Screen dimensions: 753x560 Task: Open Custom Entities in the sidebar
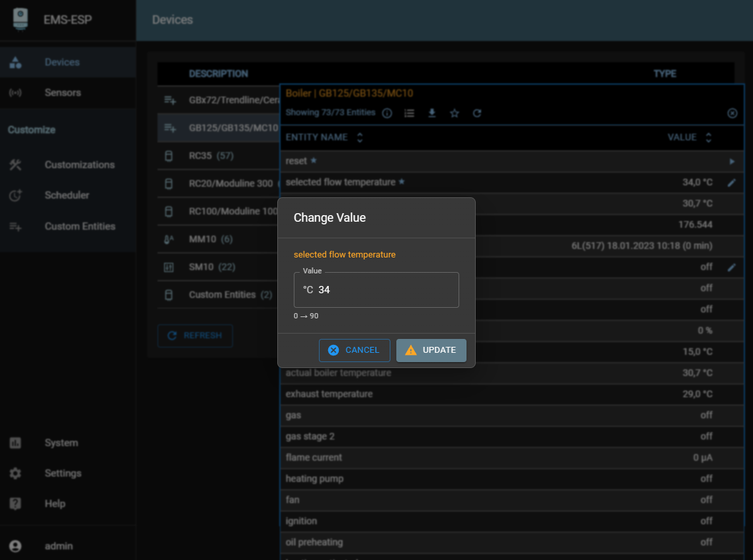[x=79, y=226]
